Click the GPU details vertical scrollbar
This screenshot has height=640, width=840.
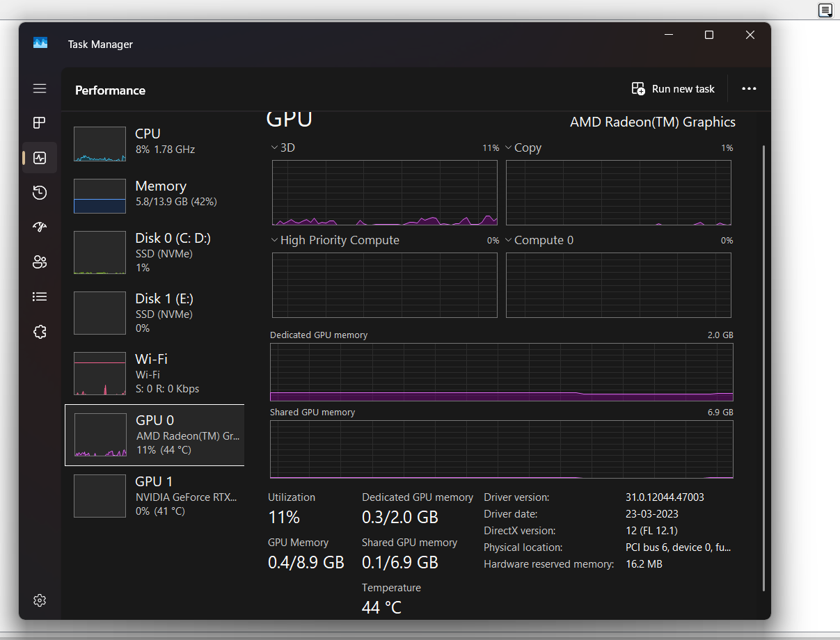[764, 368]
